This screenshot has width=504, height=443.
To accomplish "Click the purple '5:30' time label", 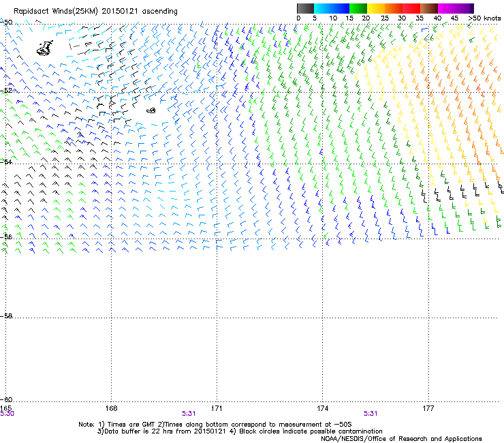I will (x=7, y=414).
